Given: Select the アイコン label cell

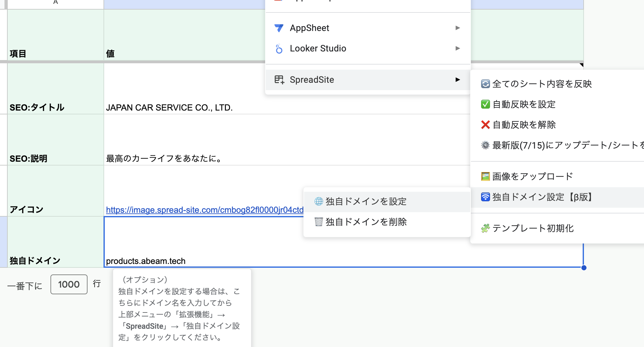Looking at the screenshot, I should (x=56, y=191).
